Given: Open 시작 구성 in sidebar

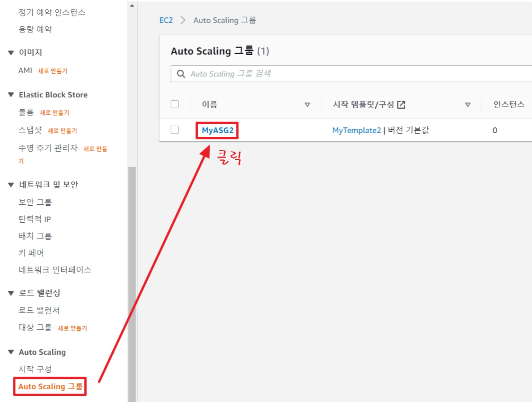Looking at the screenshot, I should [35, 369].
